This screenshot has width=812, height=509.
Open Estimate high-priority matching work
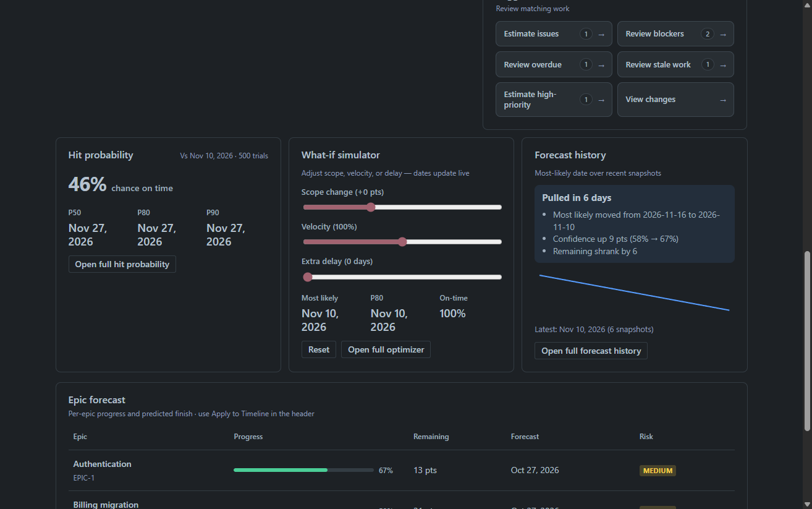554,100
